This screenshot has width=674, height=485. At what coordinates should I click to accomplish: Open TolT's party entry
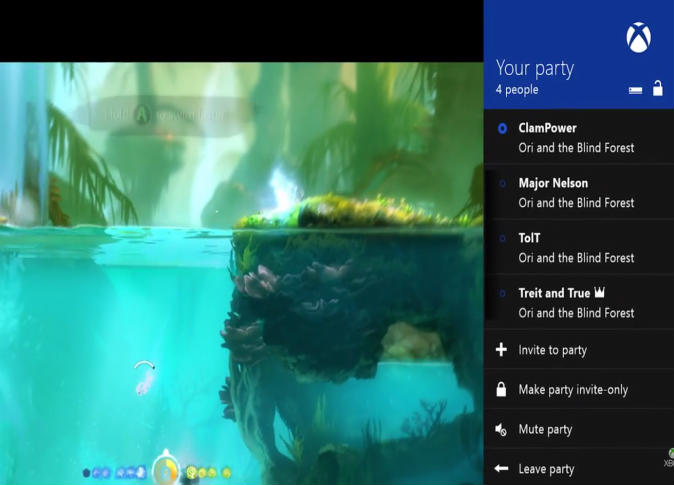pyautogui.click(x=579, y=247)
